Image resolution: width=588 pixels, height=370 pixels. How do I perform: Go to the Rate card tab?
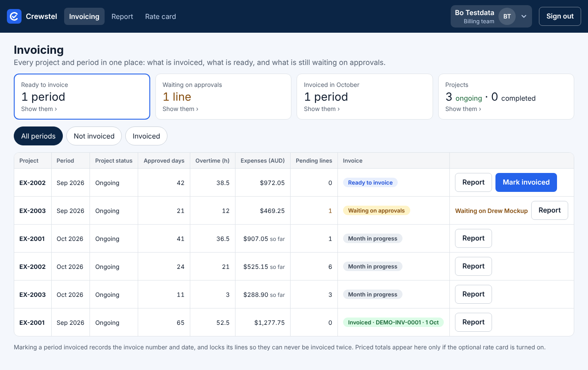click(x=161, y=16)
